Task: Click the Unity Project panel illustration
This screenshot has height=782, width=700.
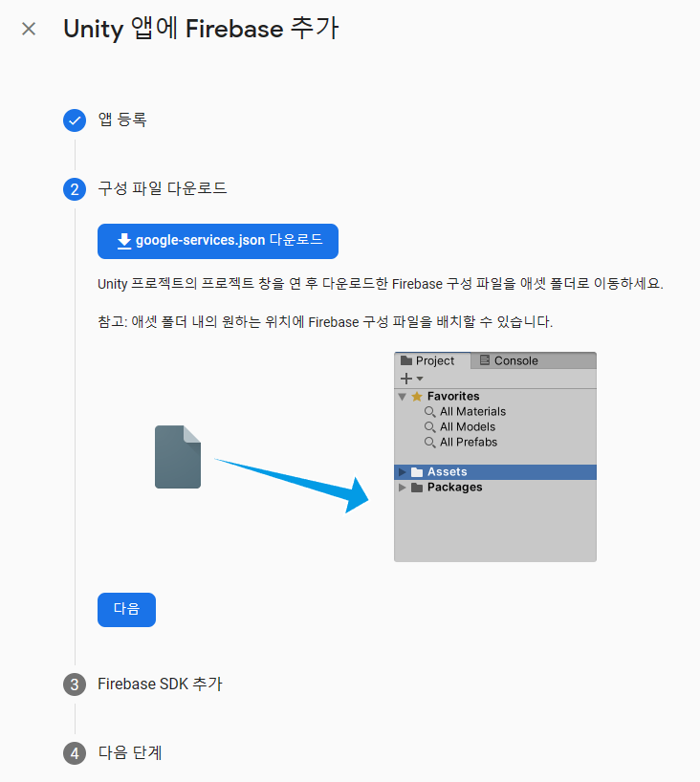Action: coord(495,457)
